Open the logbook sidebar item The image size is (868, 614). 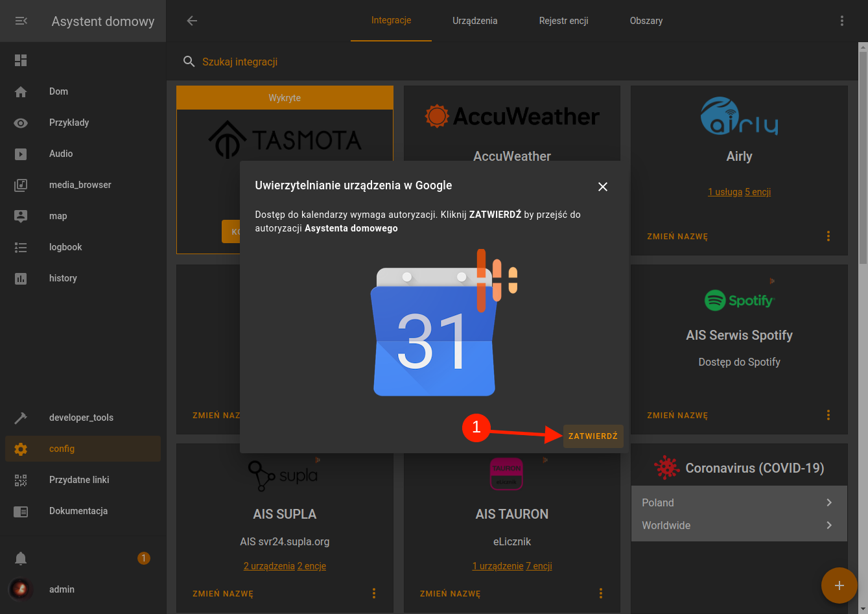83,247
